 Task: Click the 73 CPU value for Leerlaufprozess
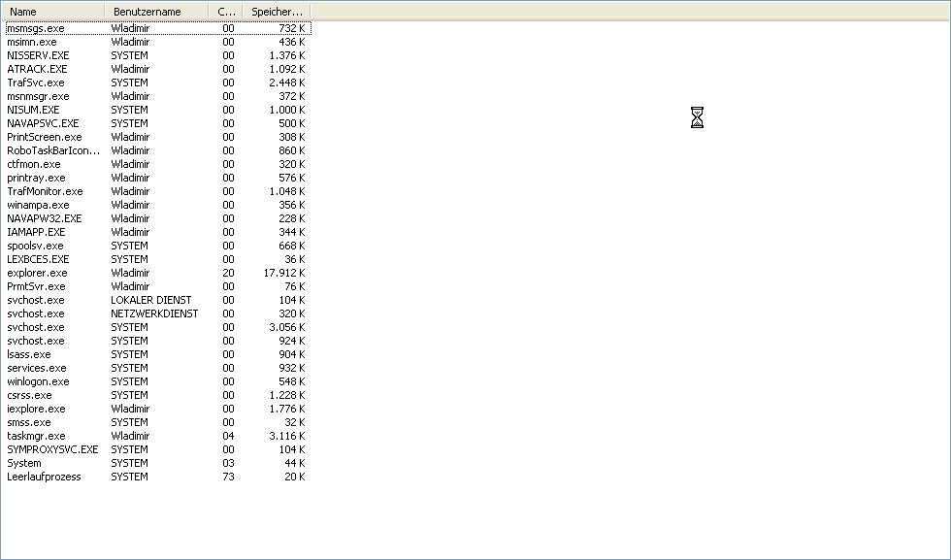pos(228,477)
